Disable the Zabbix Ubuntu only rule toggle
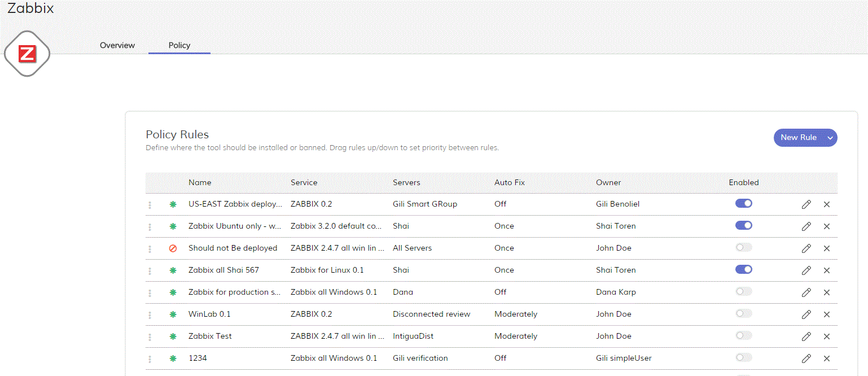 coord(744,225)
